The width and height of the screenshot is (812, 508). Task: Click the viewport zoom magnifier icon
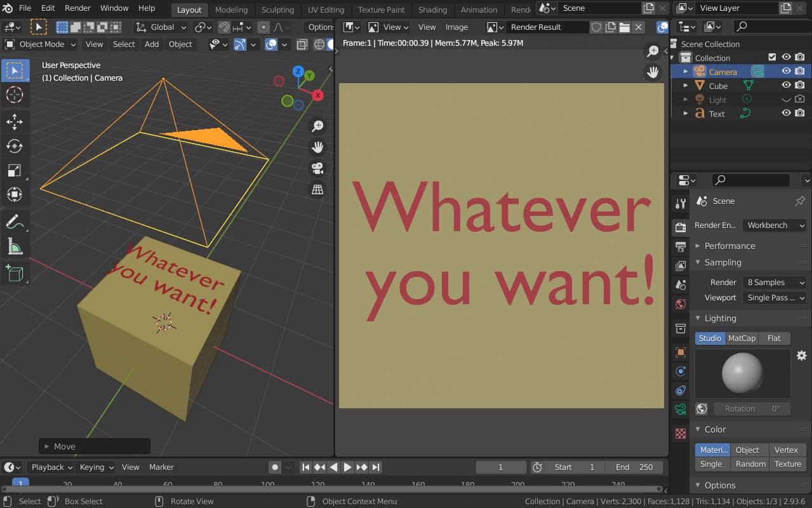(x=317, y=126)
